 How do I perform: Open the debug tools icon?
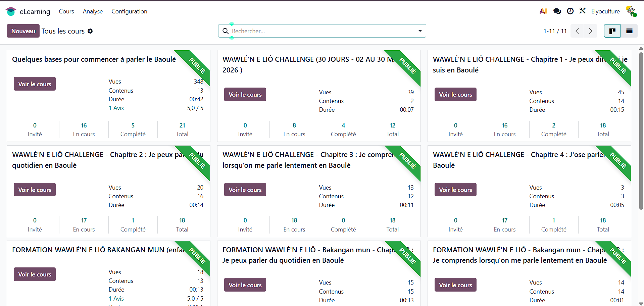(x=583, y=11)
